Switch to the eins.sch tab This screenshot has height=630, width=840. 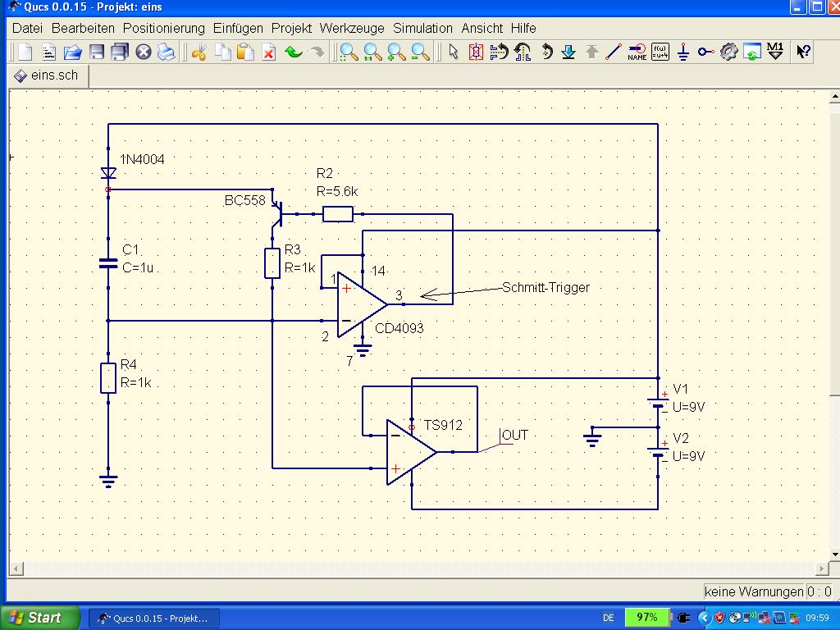(48, 75)
